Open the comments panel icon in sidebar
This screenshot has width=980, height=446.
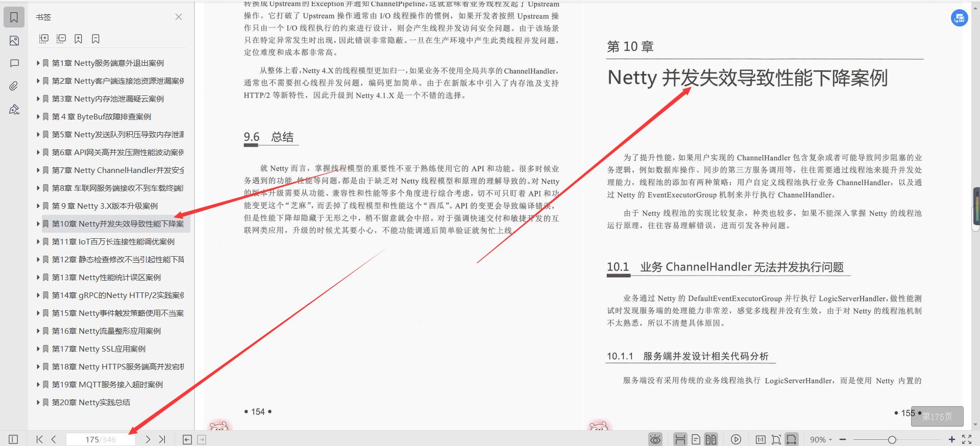coord(14,64)
